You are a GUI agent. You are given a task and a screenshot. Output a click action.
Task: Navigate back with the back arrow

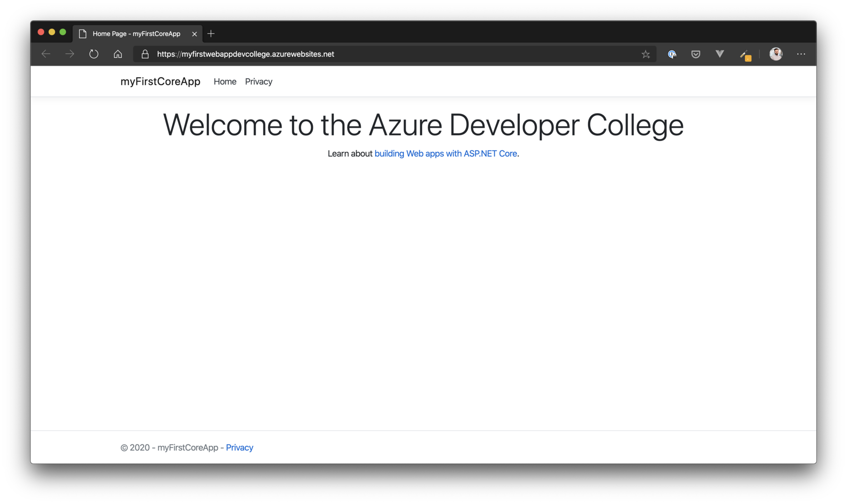45,54
